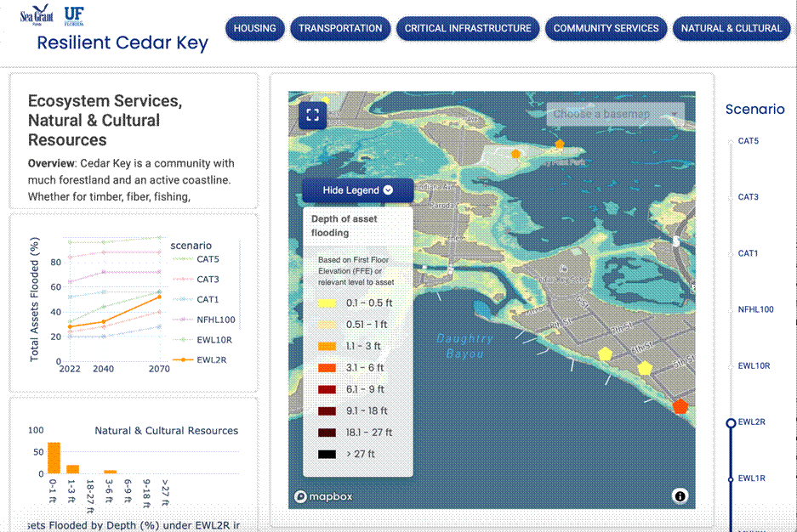Open the Transportation section

coord(340,28)
